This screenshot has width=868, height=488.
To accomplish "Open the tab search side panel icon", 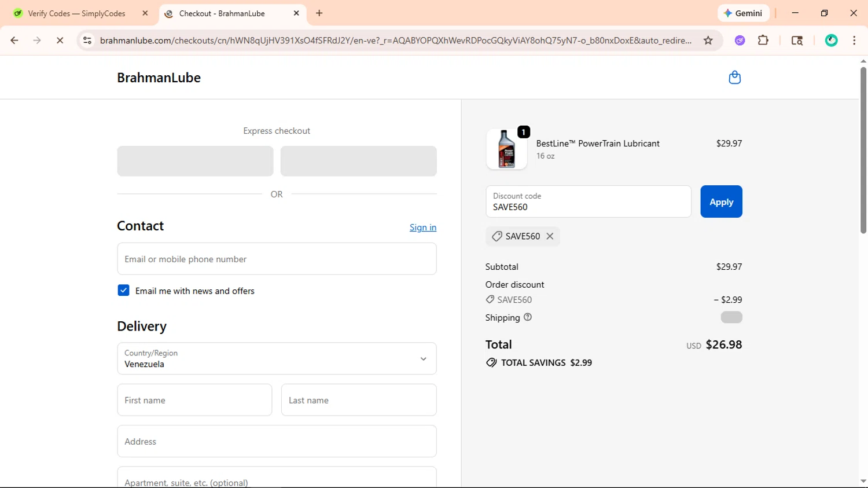I will coord(797,41).
